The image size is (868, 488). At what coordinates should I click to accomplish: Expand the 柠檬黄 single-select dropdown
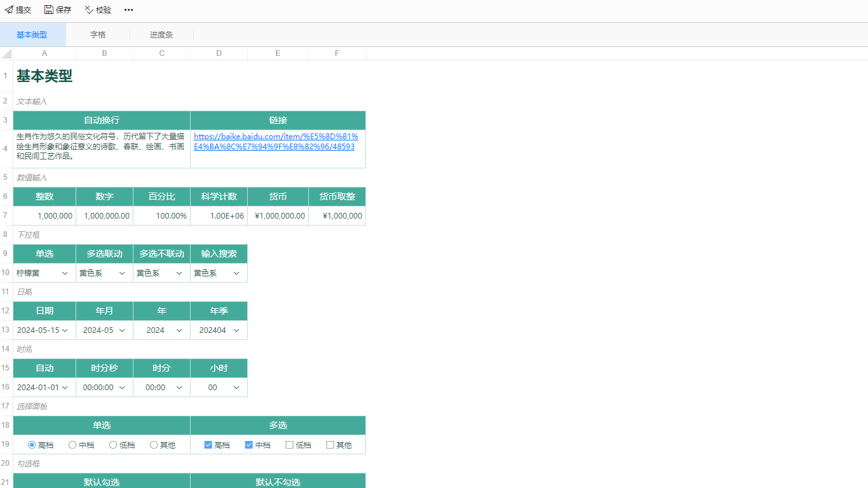click(65, 273)
